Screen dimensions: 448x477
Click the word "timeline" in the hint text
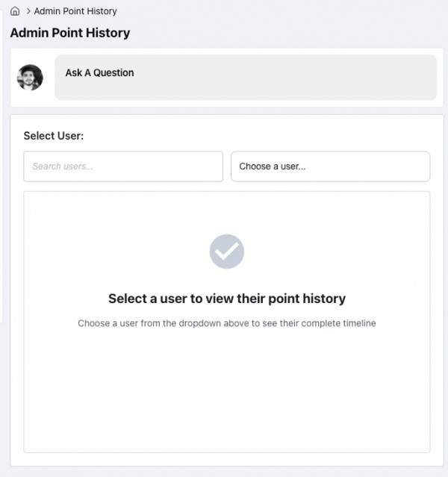click(358, 324)
